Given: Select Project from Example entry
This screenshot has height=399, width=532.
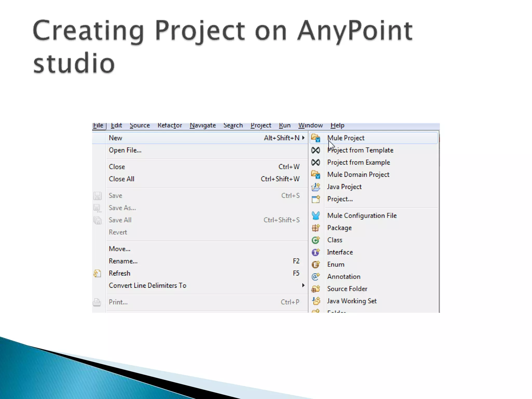Looking at the screenshot, I should 358,162.
